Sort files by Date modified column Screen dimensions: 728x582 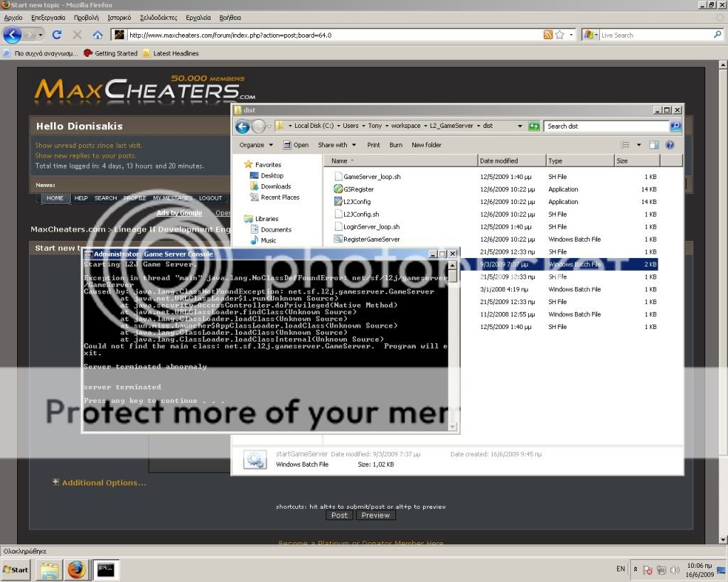pos(499,161)
